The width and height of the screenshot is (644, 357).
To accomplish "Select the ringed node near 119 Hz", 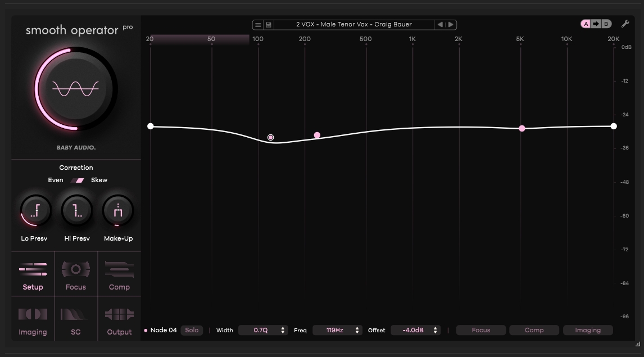I will pos(270,137).
